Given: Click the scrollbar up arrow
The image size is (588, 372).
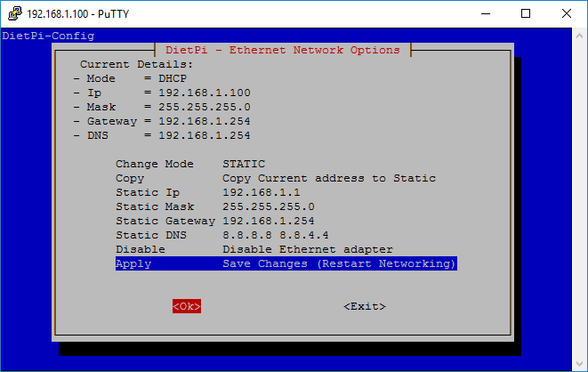Looking at the screenshot, I should [579, 36].
